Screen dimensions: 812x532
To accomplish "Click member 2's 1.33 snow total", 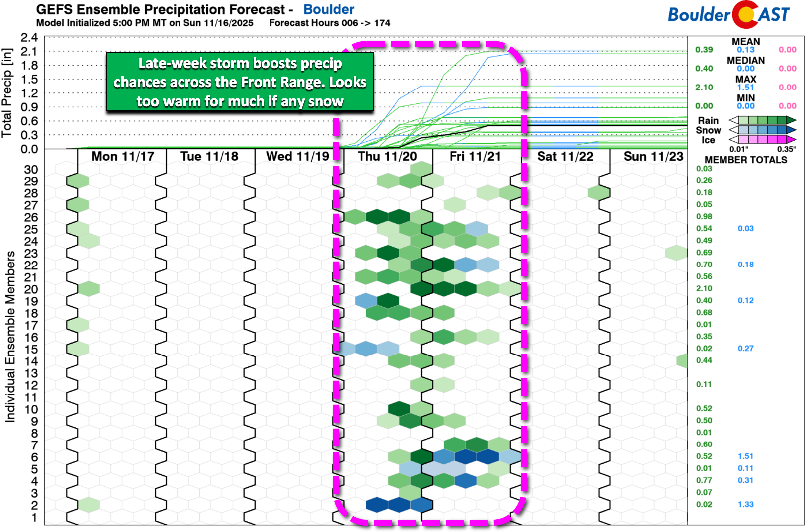I will (x=745, y=504).
